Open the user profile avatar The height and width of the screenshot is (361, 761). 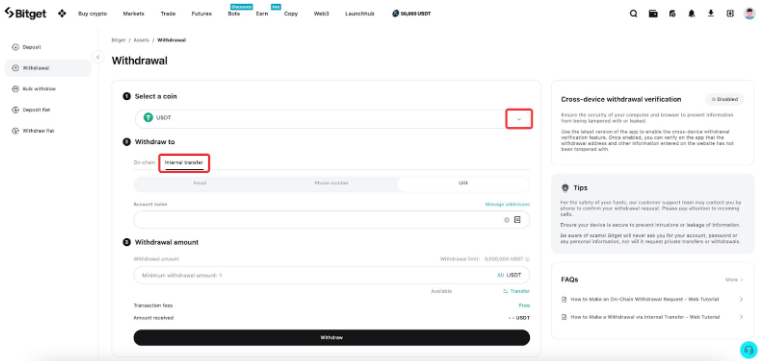coord(749,14)
